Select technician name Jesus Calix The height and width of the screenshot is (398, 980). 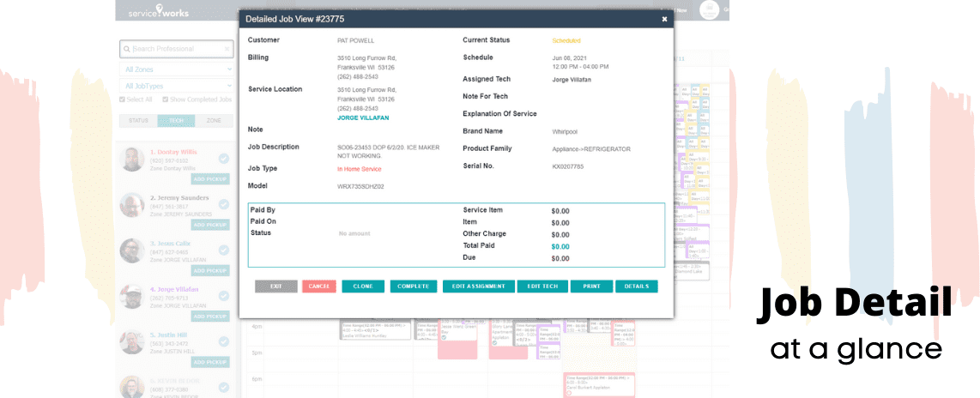tap(170, 244)
